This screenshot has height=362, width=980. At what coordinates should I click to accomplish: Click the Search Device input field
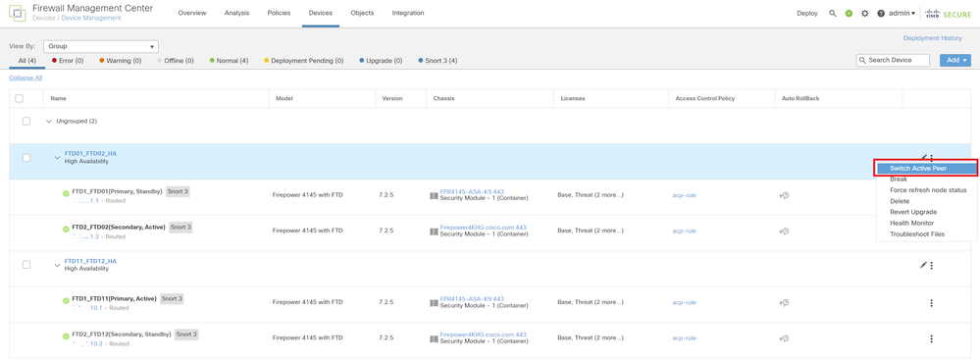[x=893, y=60]
